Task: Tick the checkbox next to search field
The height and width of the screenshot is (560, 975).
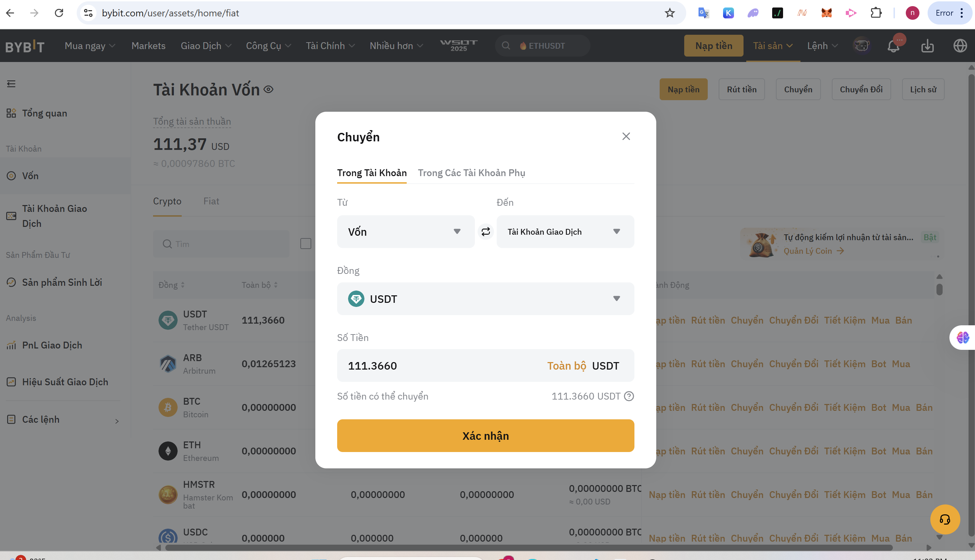Action: pos(306,244)
